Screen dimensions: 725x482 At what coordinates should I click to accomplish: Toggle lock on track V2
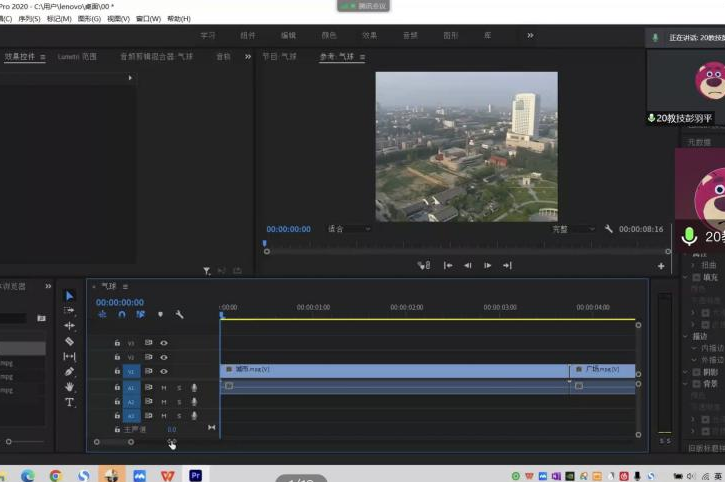pos(117,357)
